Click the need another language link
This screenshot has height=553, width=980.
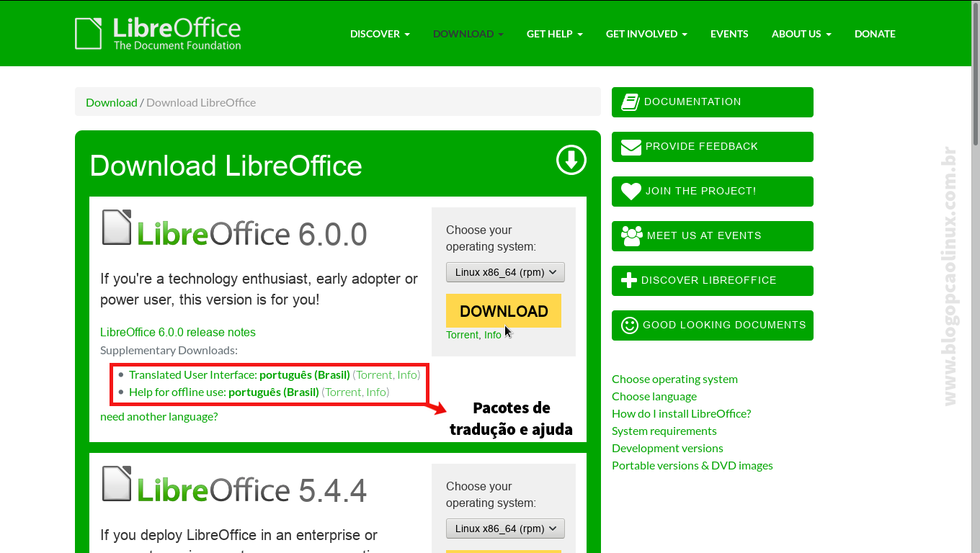[x=159, y=416]
